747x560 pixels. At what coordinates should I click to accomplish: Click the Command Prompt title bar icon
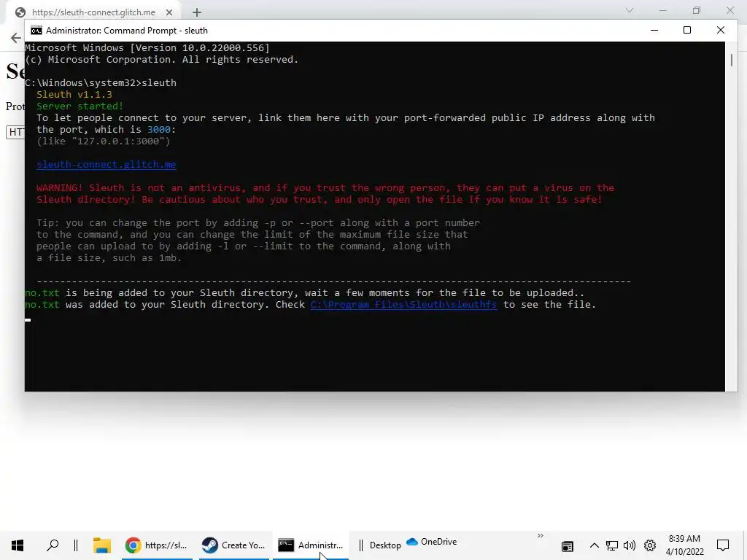tap(36, 31)
